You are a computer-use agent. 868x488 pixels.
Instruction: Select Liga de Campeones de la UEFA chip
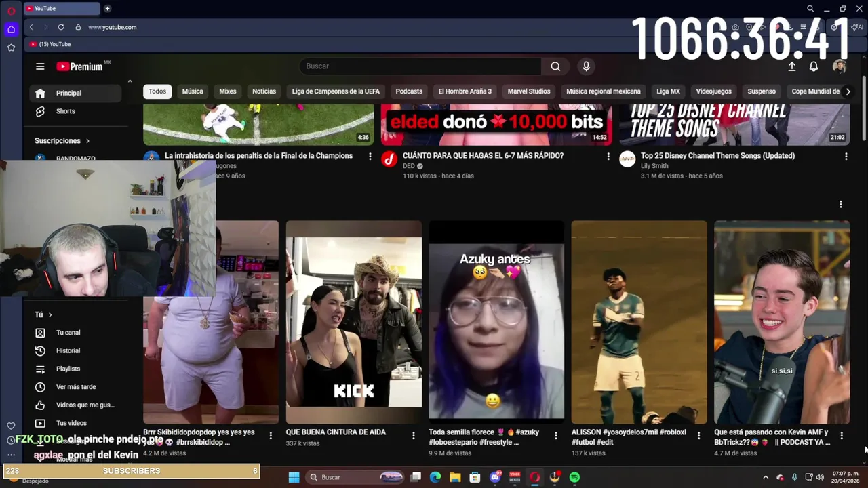[336, 91]
